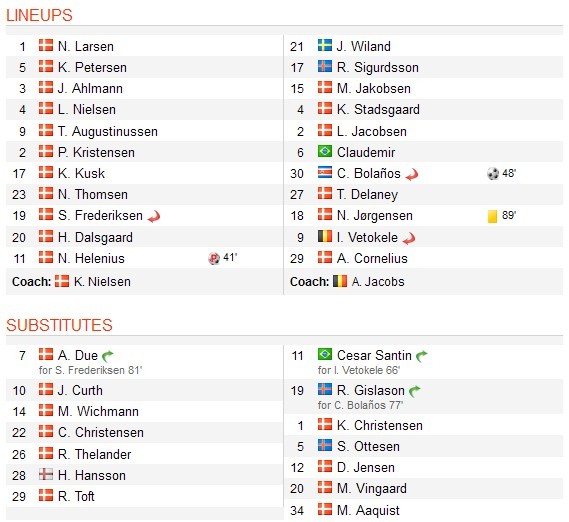Select substitute M. Vingaard
The image size is (569, 522).
coord(372,489)
